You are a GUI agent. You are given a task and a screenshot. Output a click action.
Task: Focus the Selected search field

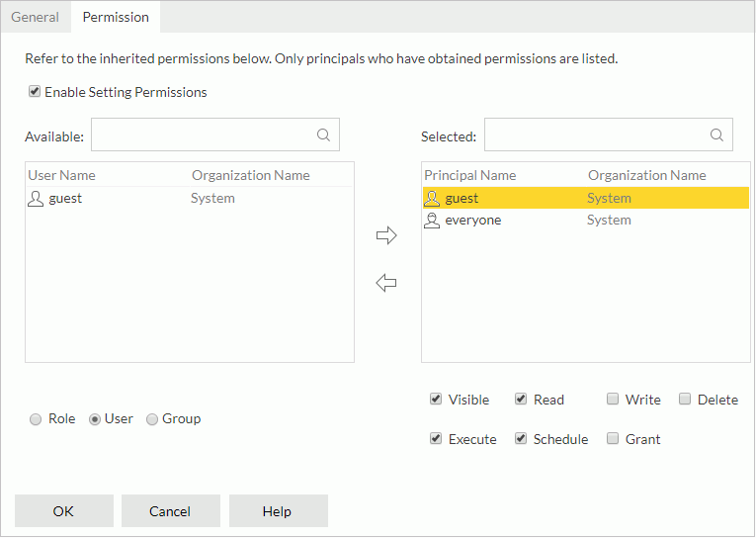pos(609,134)
